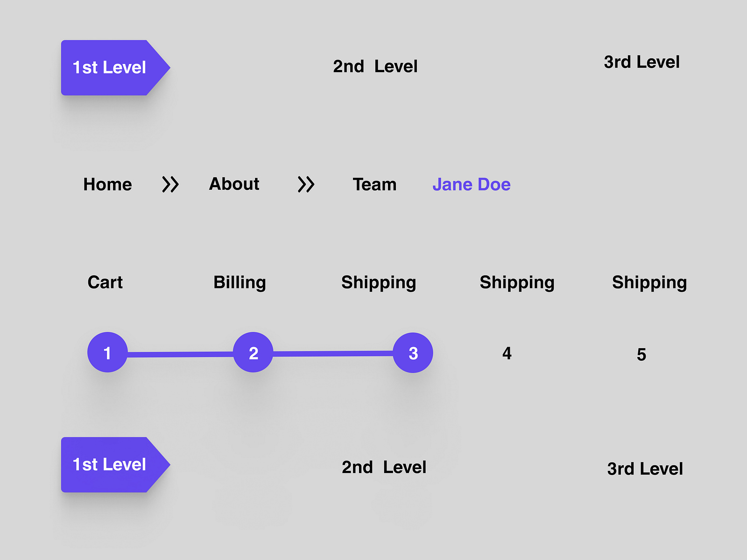The width and height of the screenshot is (747, 560).
Task: Select inactive step number 5
Action: 641,355
